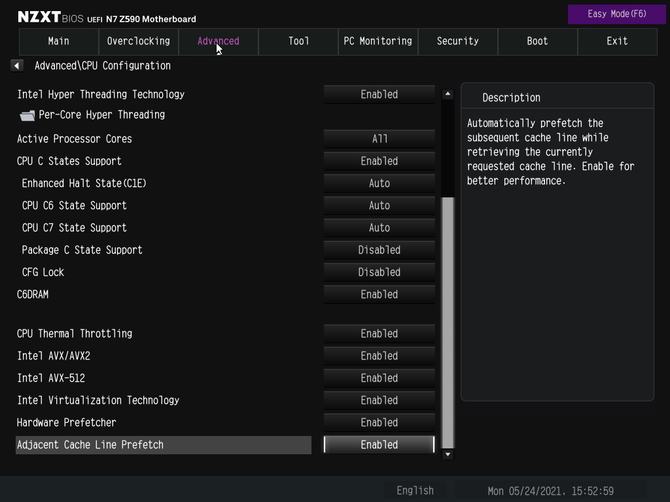Click the date and time display
The height and width of the screenshot is (502, 670).
click(x=550, y=491)
